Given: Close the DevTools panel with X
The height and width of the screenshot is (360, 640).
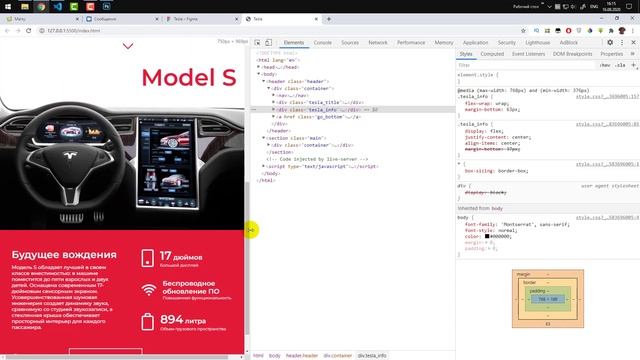Looking at the screenshot, I should click(633, 42).
